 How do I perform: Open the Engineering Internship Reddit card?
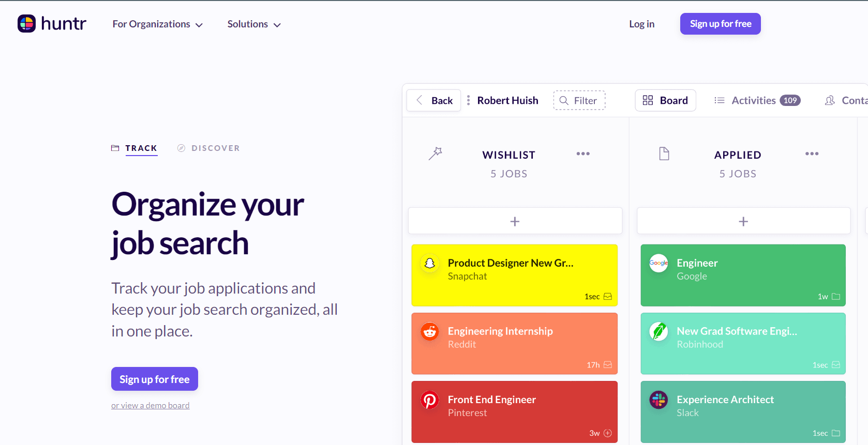515,343
